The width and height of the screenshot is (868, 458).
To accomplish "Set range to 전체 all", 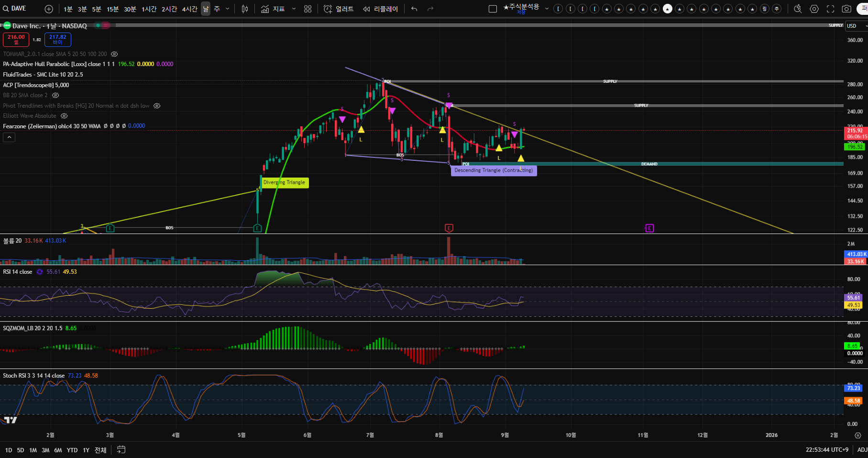I will (x=100, y=450).
